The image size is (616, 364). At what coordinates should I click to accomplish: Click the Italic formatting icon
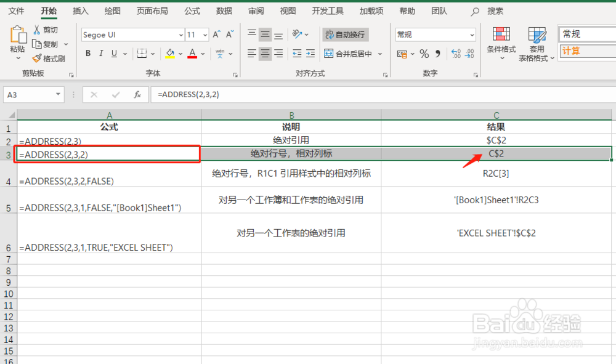pos(101,54)
